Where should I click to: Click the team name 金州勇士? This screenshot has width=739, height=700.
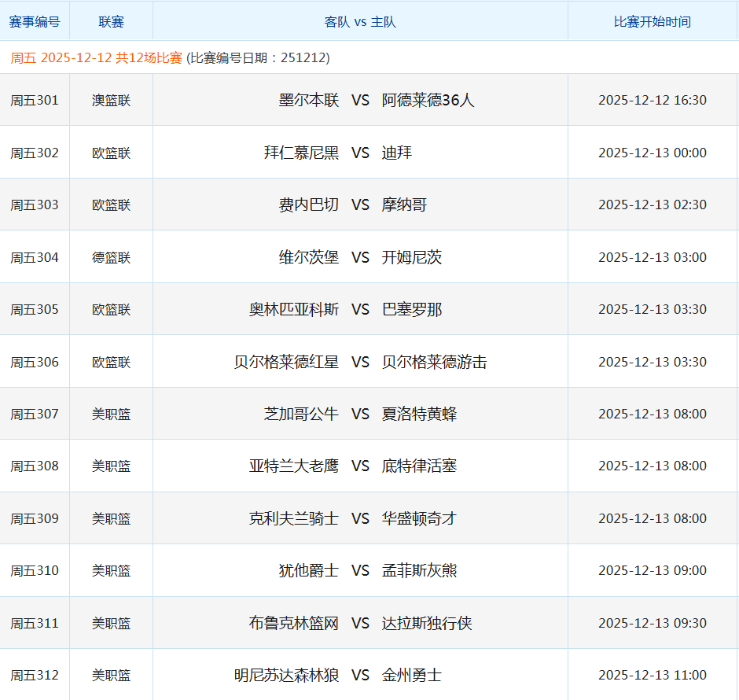tap(413, 675)
